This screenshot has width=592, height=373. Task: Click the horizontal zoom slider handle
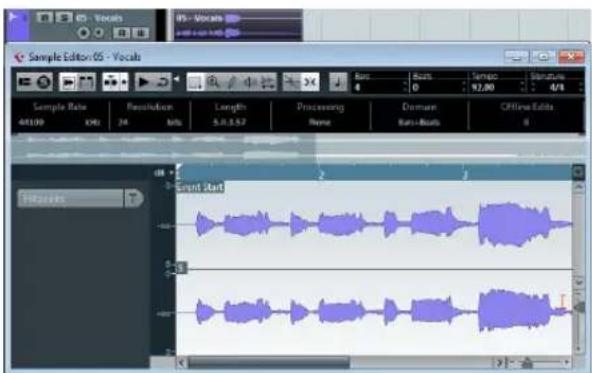pos(527,363)
